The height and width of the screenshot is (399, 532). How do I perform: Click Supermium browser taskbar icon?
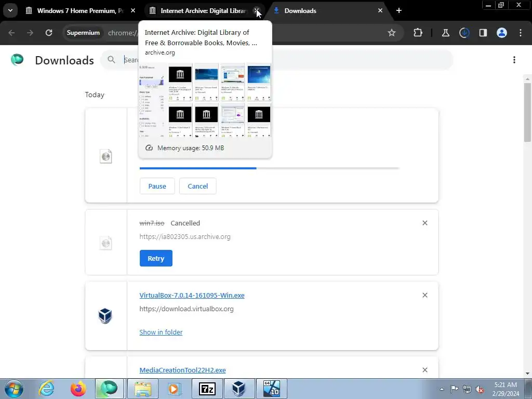(109, 389)
